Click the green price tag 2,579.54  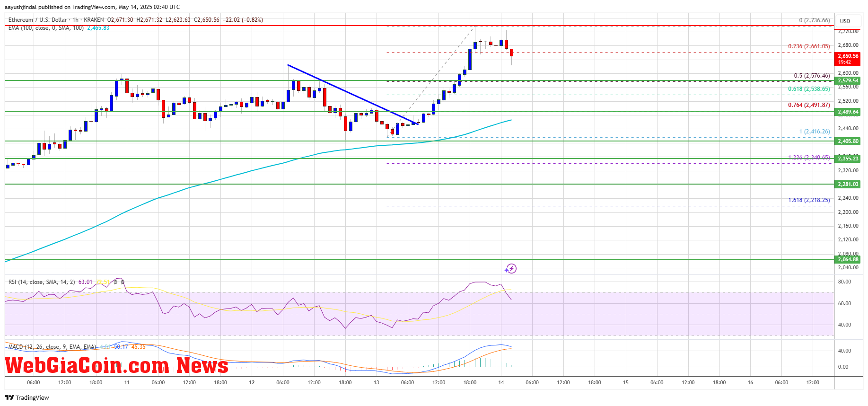pos(848,81)
